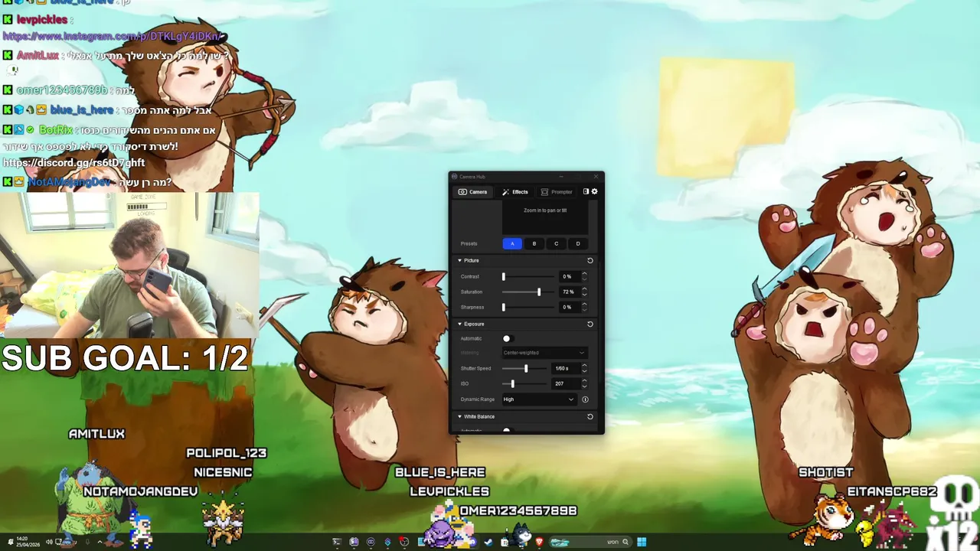Decrease Saturation with down stepper arrow
Viewport: 980px width, 551px height.
(584, 294)
